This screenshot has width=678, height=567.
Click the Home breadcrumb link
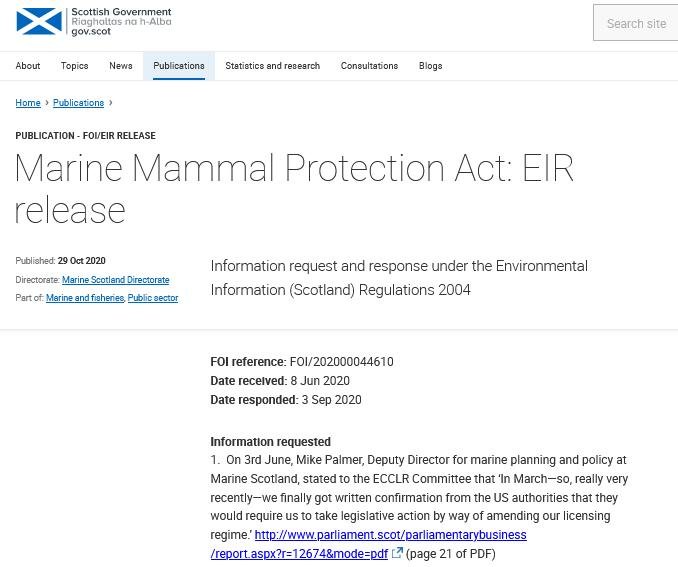pyautogui.click(x=28, y=103)
